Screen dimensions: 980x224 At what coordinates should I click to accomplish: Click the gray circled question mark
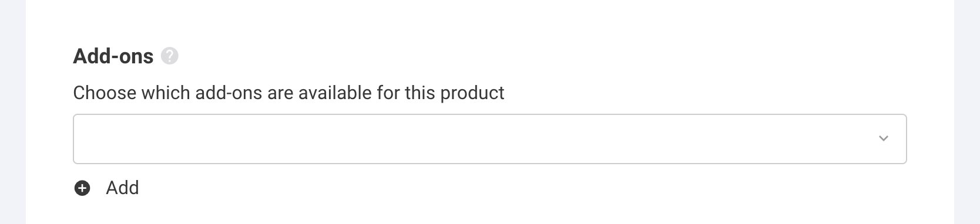(x=169, y=56)
